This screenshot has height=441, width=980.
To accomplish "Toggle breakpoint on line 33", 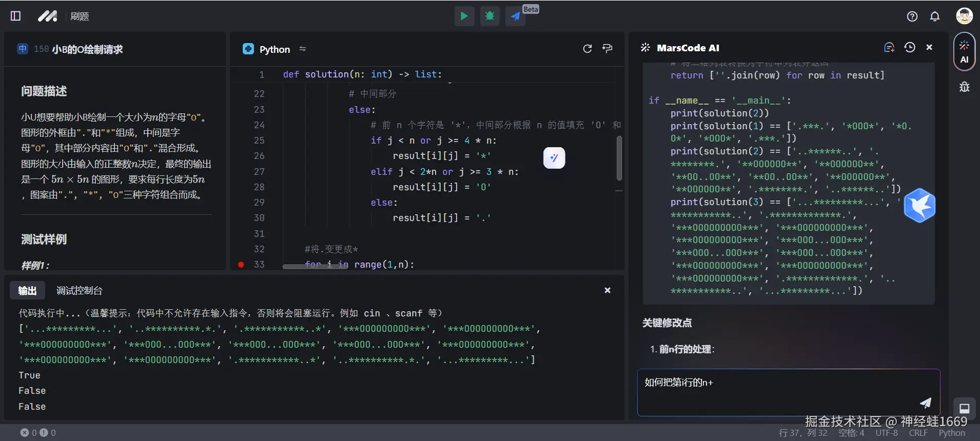I will click(x=241, y=265).
